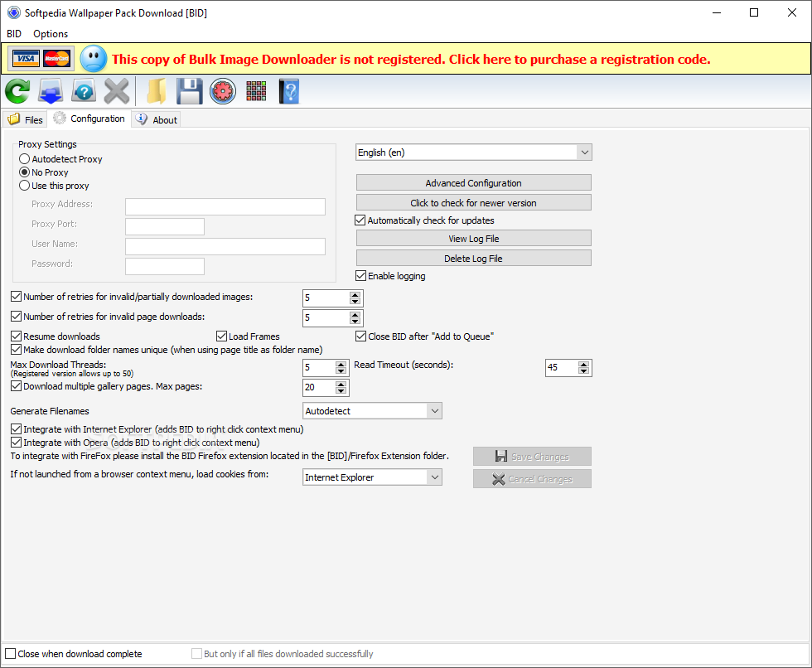Open the Generate Filenames Autodetect dropdown
812x668 pixels.
(x=372, y=411)
